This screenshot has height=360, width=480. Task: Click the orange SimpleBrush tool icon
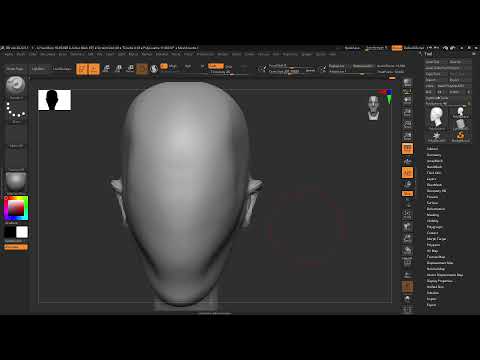click(x=460, y=136)
